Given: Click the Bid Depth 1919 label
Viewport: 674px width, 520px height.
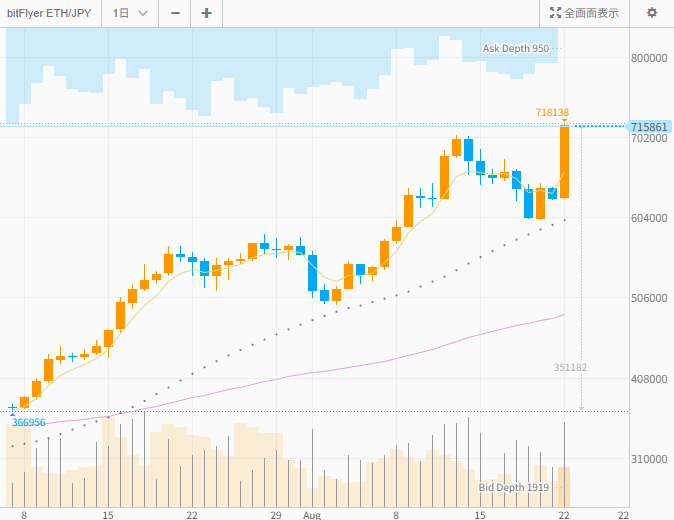Looking at the screenshot, I should (514, 487).
